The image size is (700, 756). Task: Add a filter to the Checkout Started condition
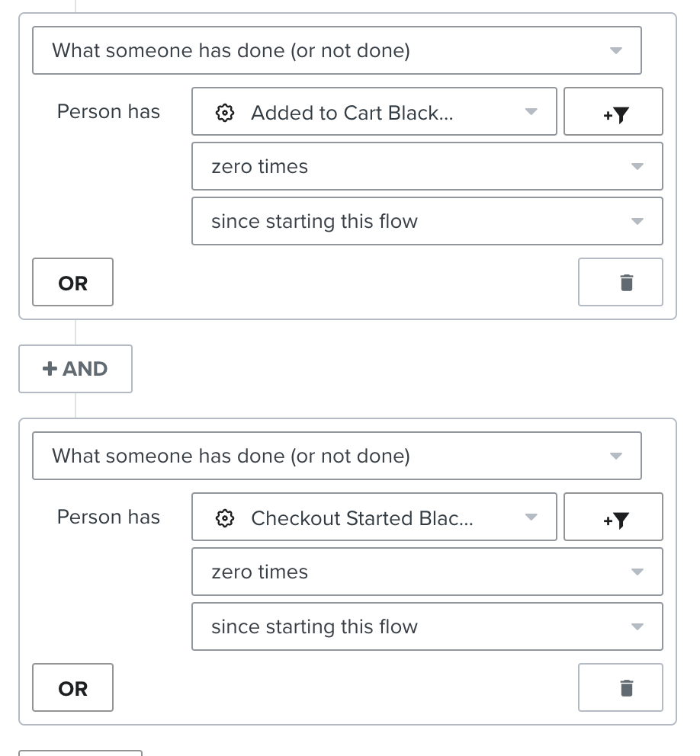coord(614,518)
